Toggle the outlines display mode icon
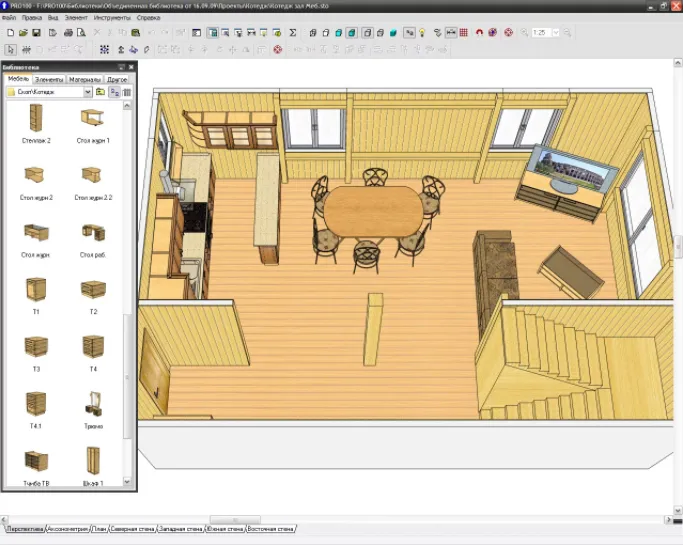Screen dimensions: 683x545 (367, 33)
